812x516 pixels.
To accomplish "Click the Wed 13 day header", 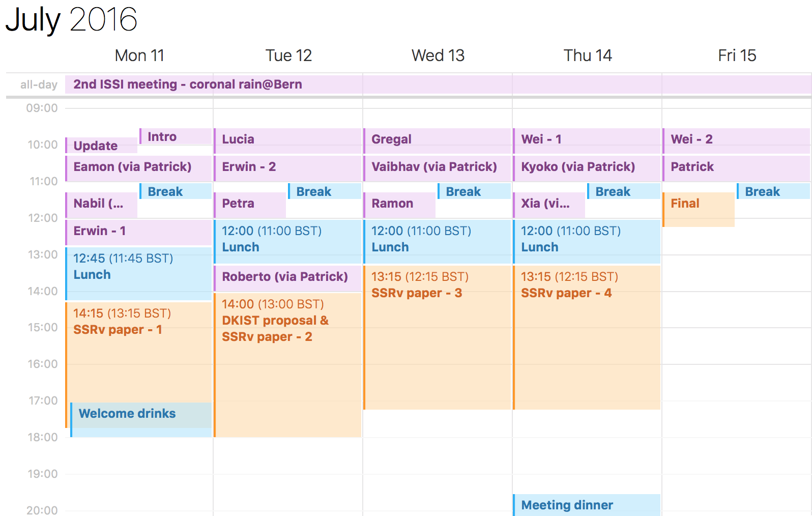I will click(x=438, y=55).
